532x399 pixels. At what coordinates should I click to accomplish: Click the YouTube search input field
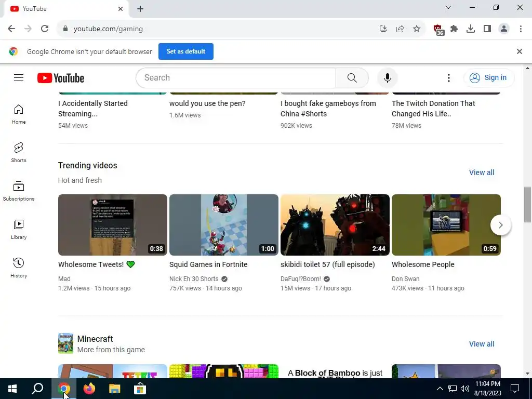(236, 78)
